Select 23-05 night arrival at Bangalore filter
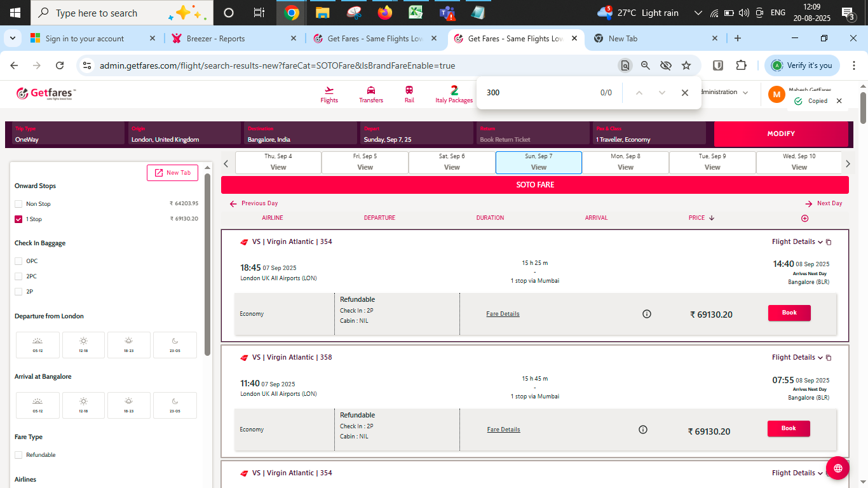The image size is (868, 488). coord(175,405)
